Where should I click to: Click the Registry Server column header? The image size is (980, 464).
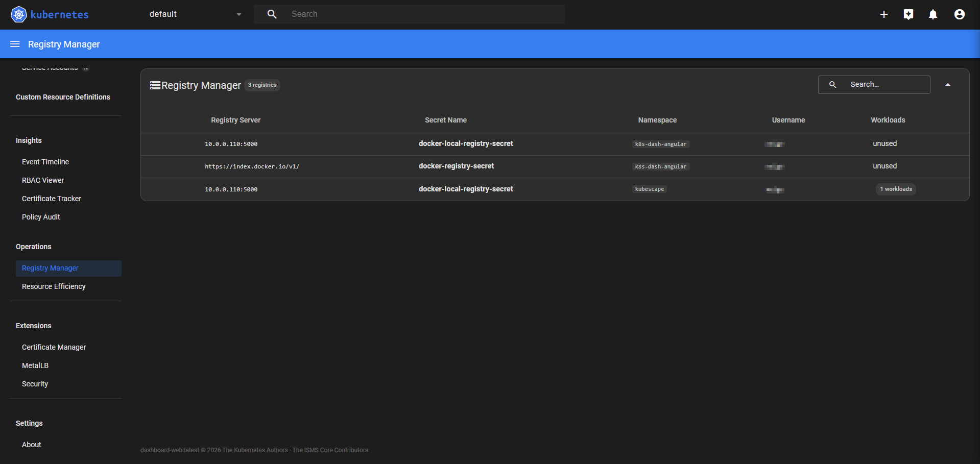click(x=235, y=120)
